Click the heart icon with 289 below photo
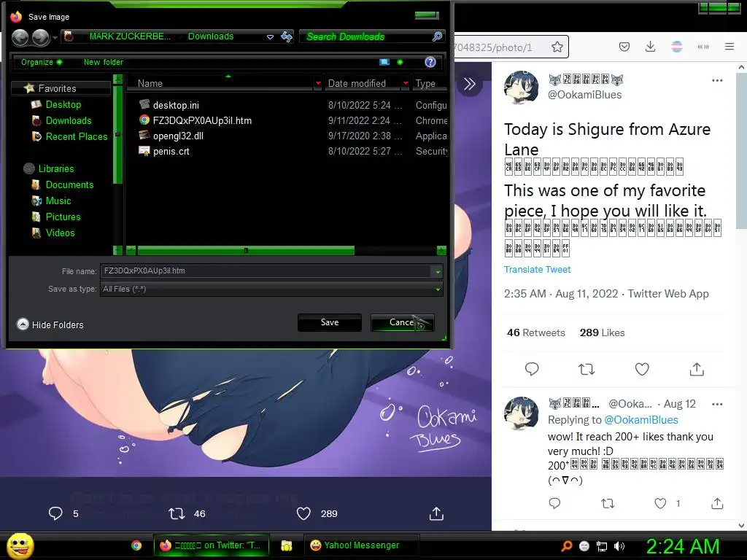Screen dimensions: 747x560 click(x=303, y=513)
